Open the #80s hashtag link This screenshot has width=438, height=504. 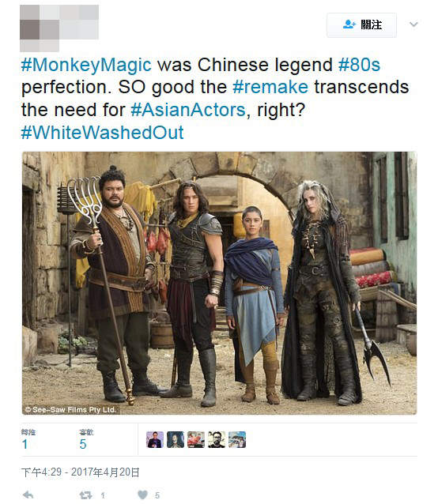click(x=359, y=65)
